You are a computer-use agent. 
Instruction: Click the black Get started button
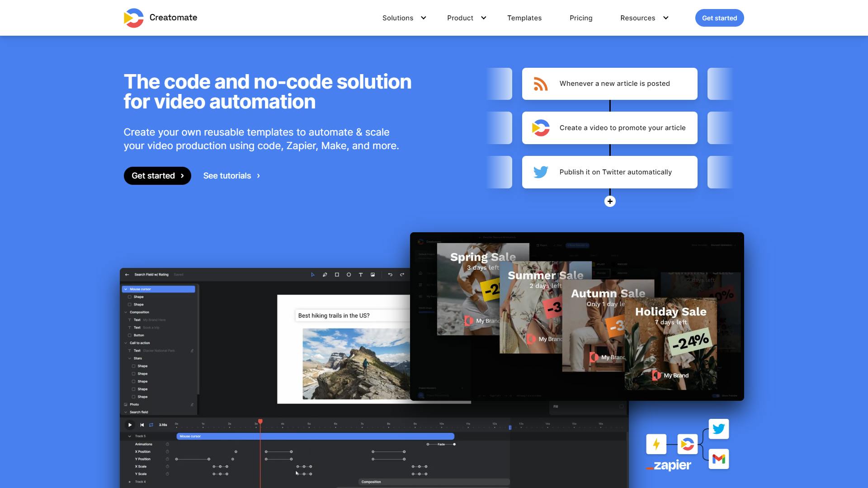(157, 176)
